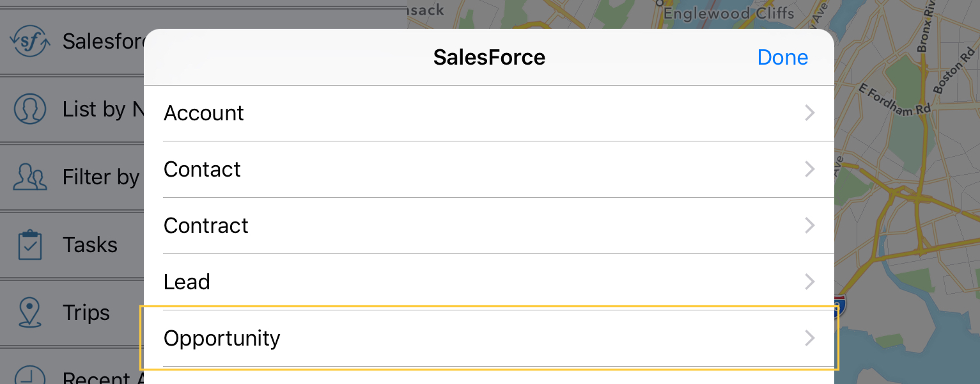Image resolution: width=980 pixels, height=384 pixels.
Task: Select the Opportunity list entry
Action: click(x=489, y=339)
